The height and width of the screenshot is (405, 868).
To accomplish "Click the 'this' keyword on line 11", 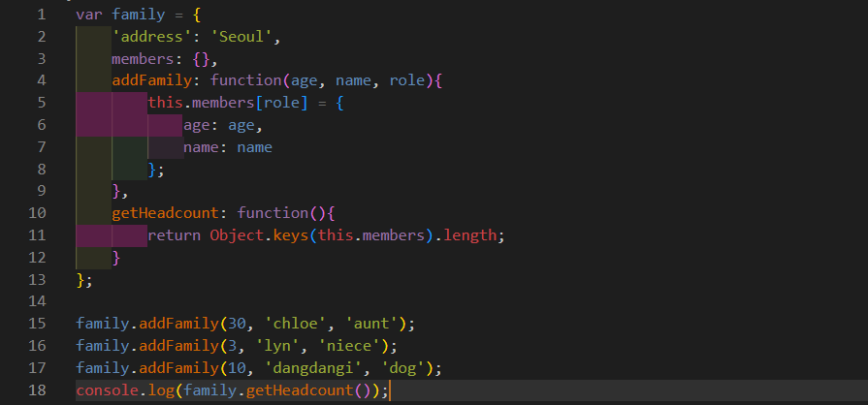I will coord(336,235).
